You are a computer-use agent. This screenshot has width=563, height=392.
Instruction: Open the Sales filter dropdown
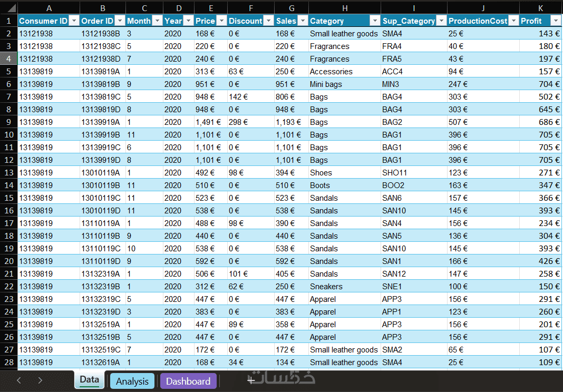[x=303, y=21]
